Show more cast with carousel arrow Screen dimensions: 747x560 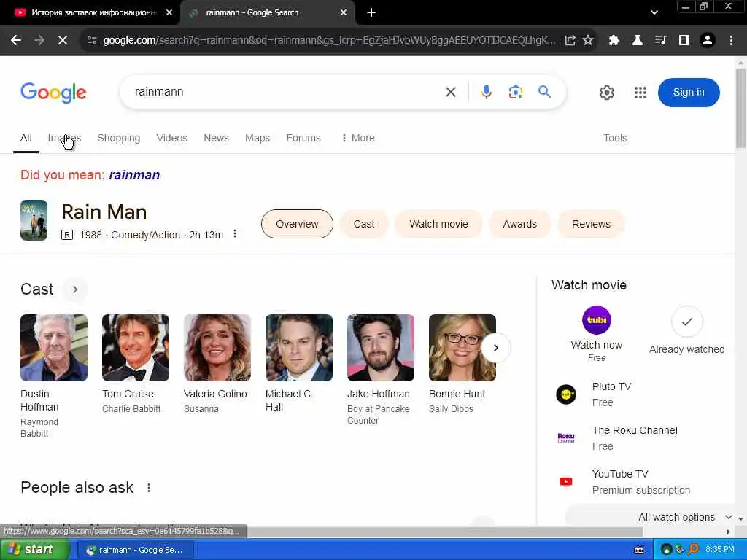click(495, 348)
